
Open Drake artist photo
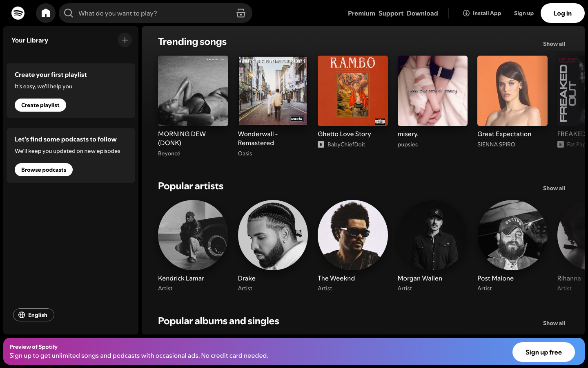pos(273,235)
